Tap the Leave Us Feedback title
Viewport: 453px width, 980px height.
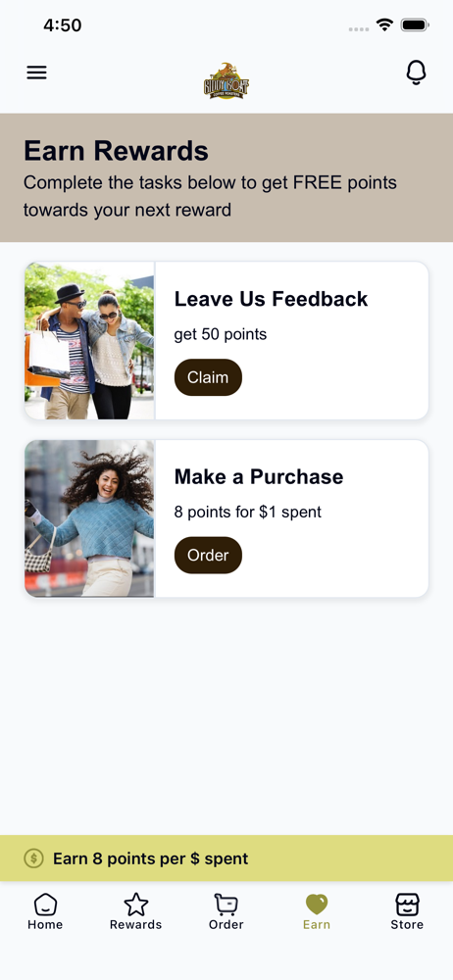[271, 299]
